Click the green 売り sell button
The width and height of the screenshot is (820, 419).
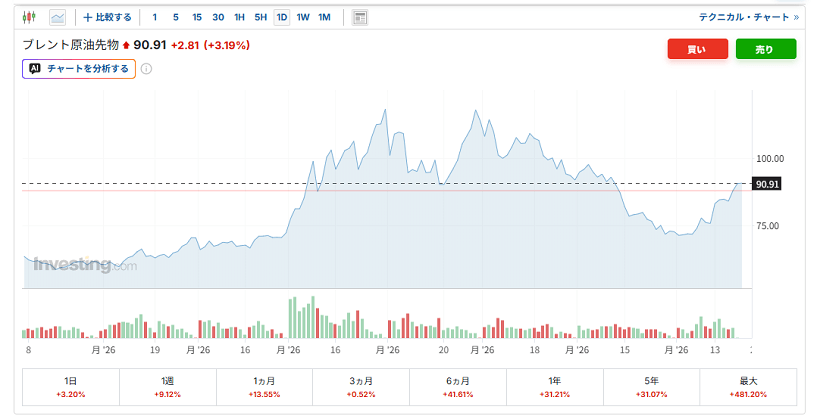(766, 49)
